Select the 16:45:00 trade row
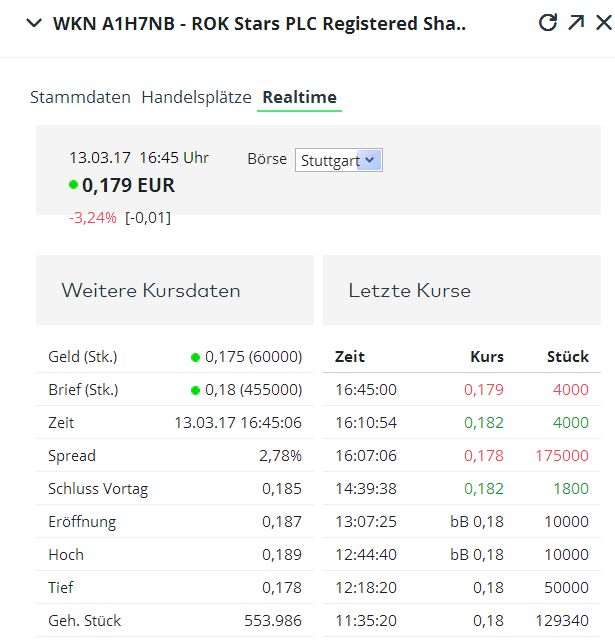Viewport: 615px width, 641px height. pos(462,390)
